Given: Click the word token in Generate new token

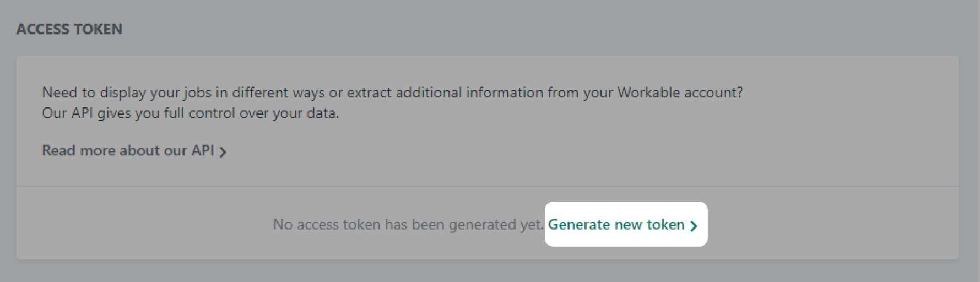Looking at the screenshot, I should point(665,225).
